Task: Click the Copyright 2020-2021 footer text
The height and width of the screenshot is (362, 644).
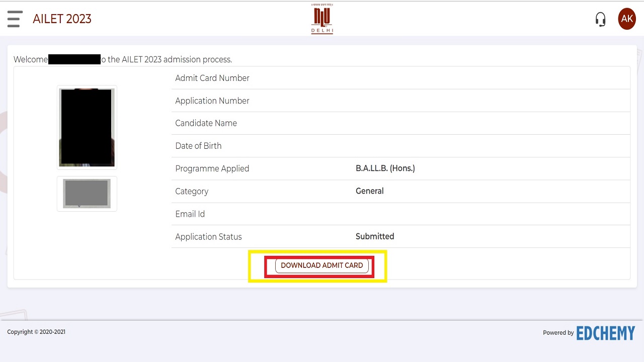Action: click(x=36, y=332)
